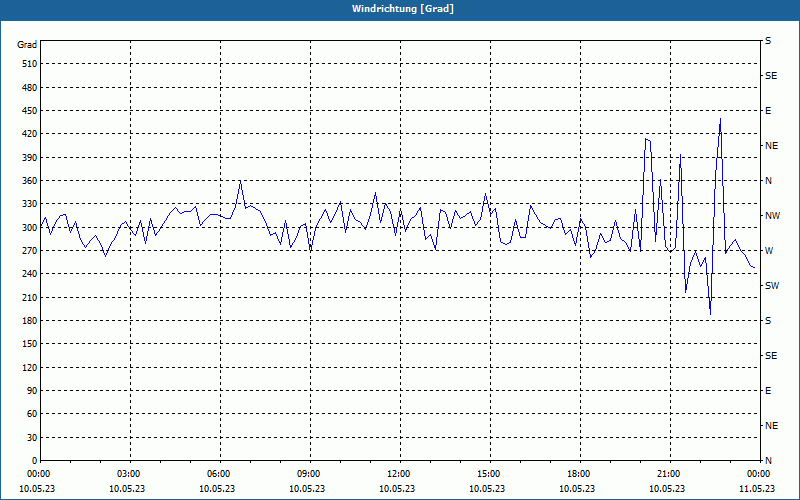Select the 300 y-axis value
This screenshot has width=800, height=500.
30,228
